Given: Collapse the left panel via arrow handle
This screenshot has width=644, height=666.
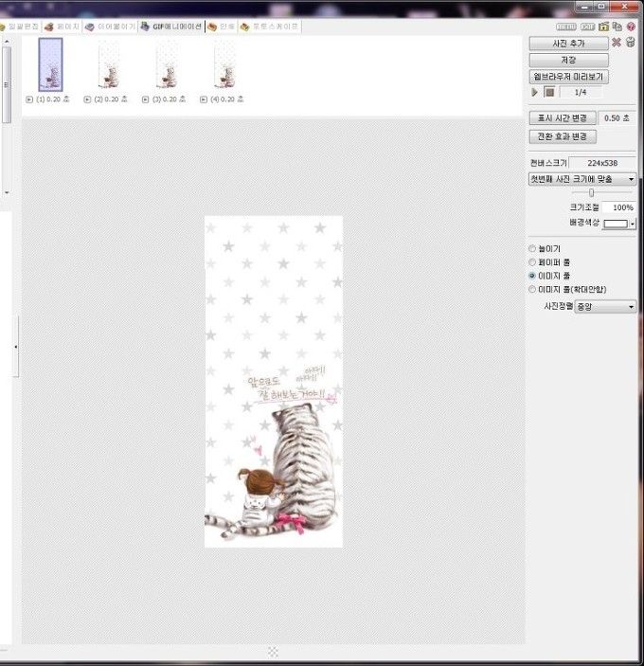Looking at the screenshot, I should click(x=16, y=347).
